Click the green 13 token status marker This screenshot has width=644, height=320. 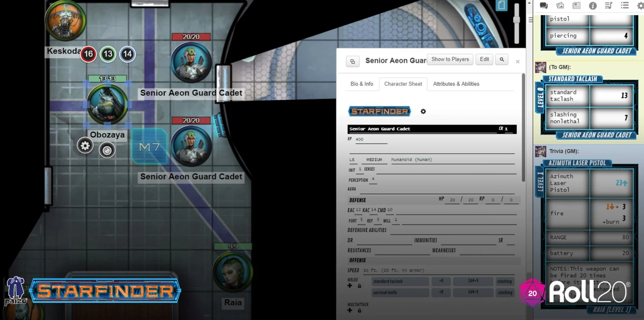coord(108,54)
